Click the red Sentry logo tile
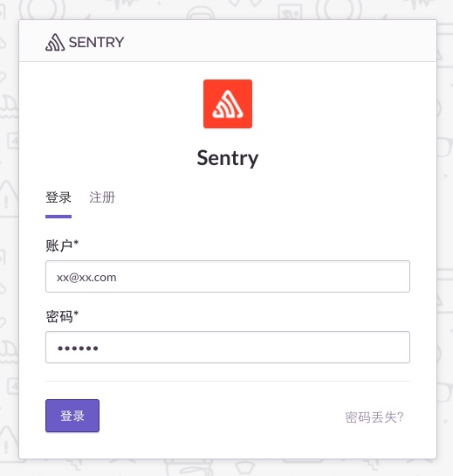453x476 pixels. (228, 104)
